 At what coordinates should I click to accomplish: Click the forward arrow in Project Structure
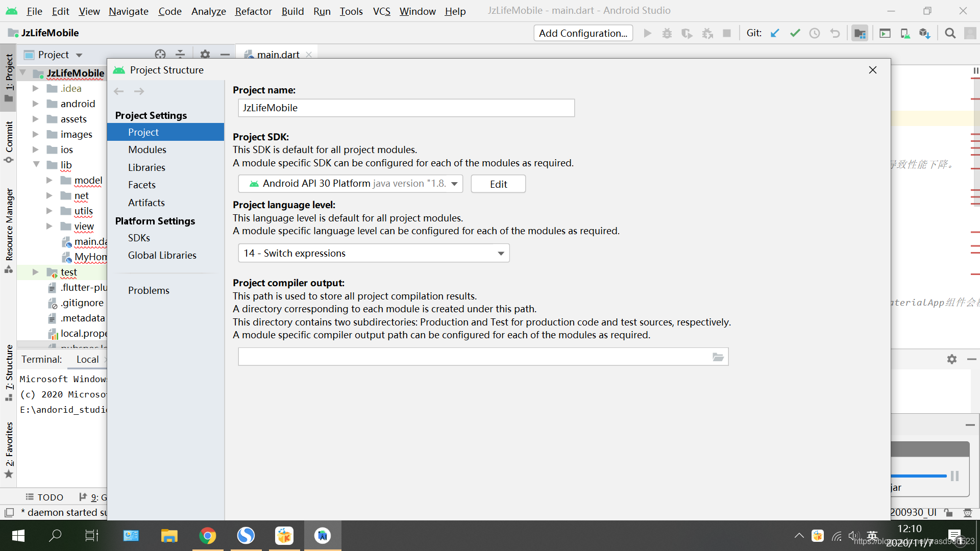[x=139, y=91]
